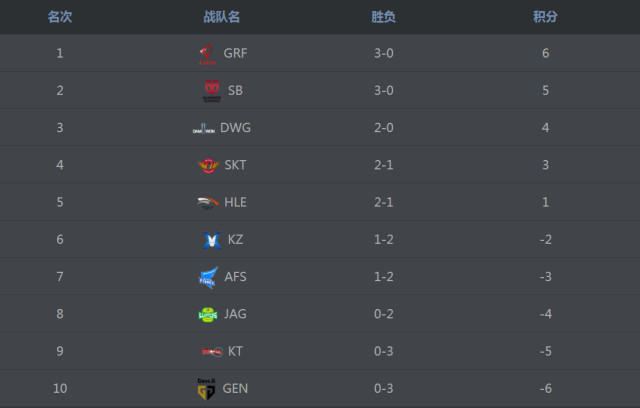Click the KZ team logo
The image size is (640, 408).
pyautogui.click(x=210, y=240)
